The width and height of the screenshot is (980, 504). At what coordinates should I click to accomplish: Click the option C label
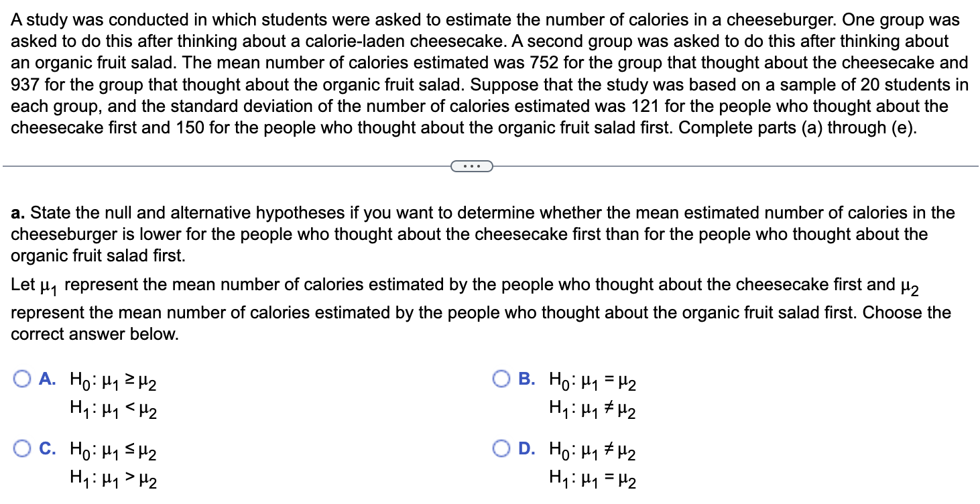coord(47,449)
